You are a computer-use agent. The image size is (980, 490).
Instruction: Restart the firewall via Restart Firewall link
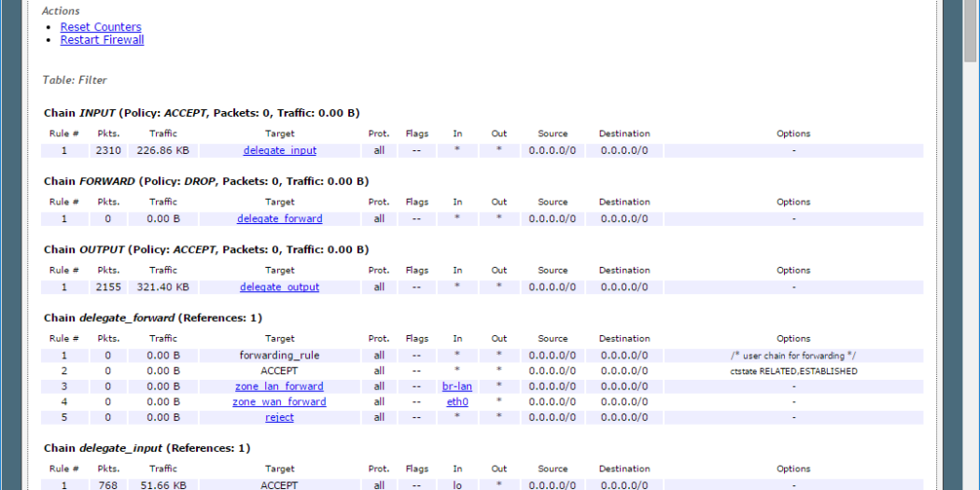click(x=102, y=40)
